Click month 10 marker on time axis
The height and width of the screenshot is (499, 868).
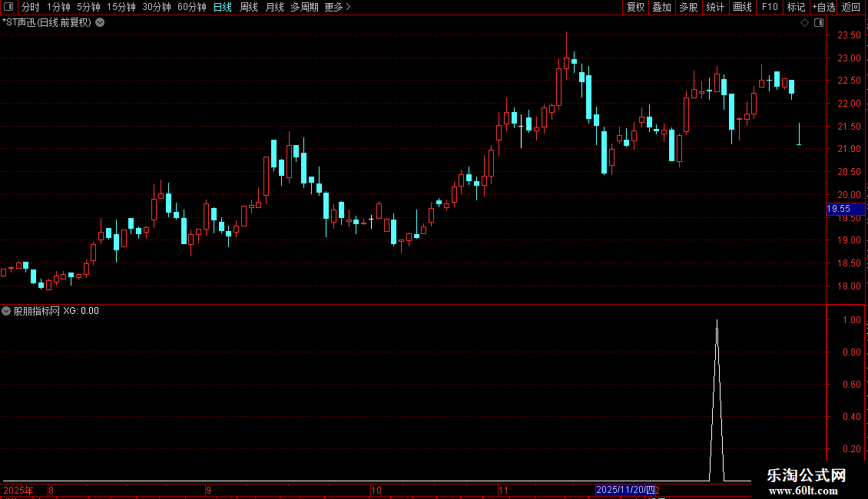pyautogui.click(x=376, y=490)
